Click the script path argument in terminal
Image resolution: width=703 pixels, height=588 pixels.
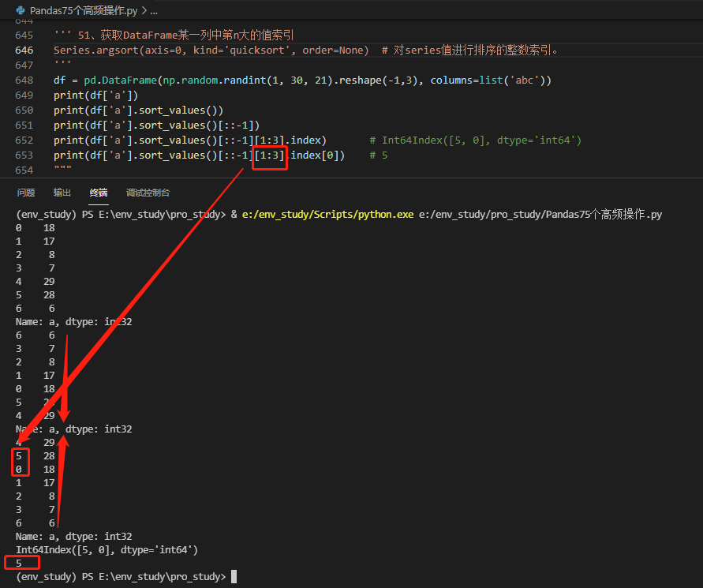pyautogui.click(x=540, y=215)
